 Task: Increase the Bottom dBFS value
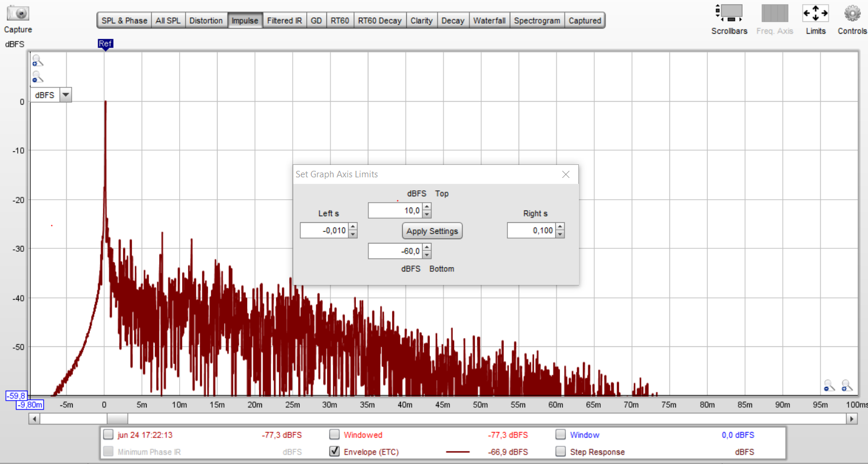pyautogui.click(x=427, y=248)
